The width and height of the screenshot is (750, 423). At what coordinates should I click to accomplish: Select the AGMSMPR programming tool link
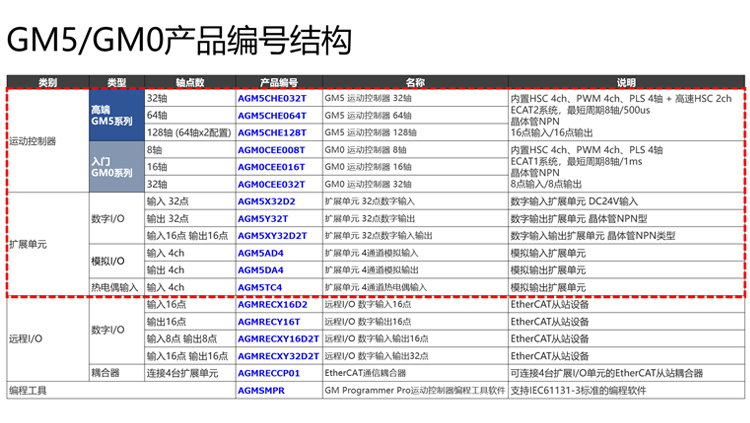261,391
